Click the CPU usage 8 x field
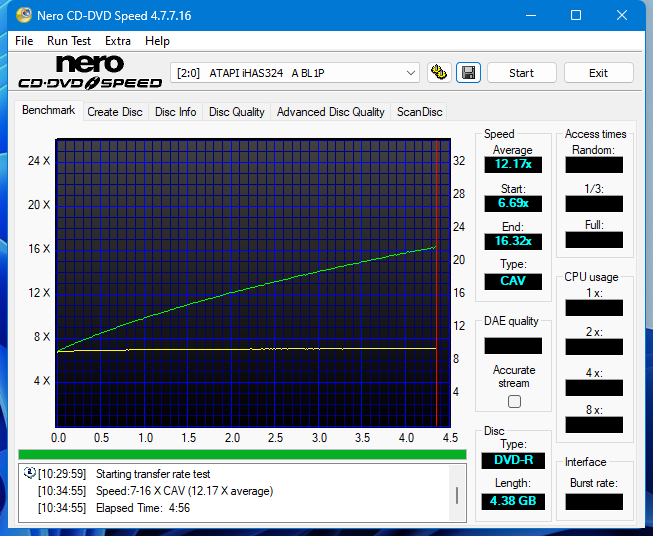Screen dimensions: 653x536 coord(594,425)
